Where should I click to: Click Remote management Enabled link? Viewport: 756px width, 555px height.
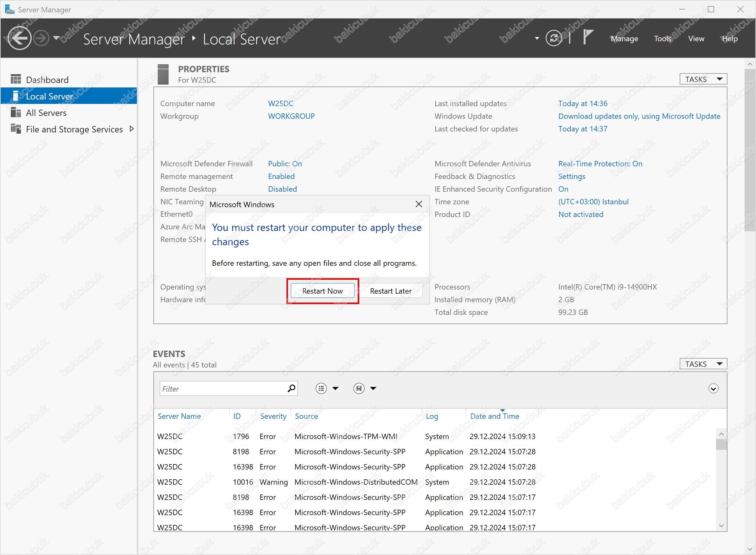tap(281, 176)
